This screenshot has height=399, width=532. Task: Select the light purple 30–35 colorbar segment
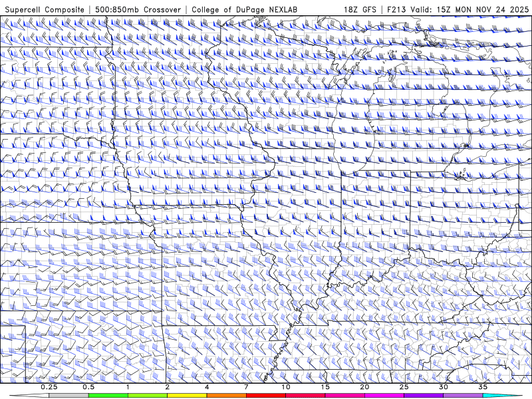coord(463,396)
